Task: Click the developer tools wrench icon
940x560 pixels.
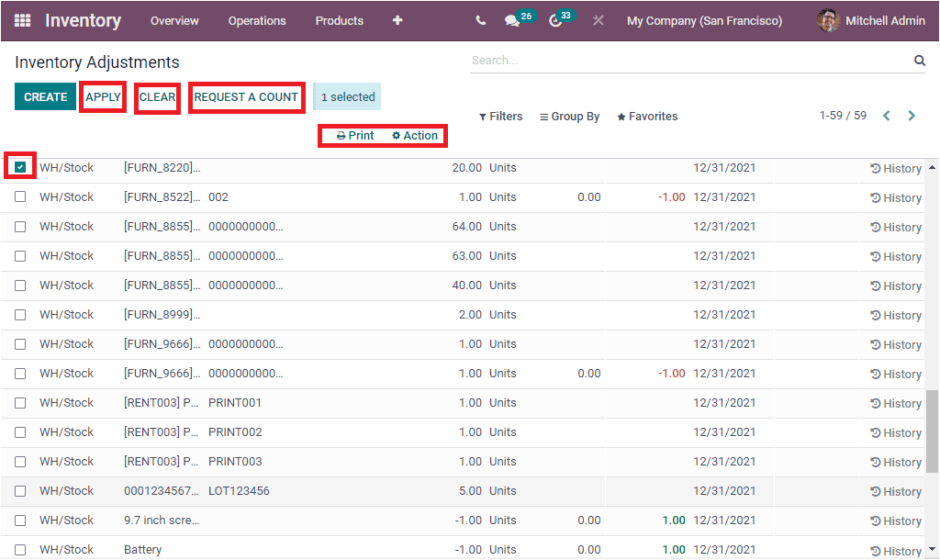Action: [598, 20]
